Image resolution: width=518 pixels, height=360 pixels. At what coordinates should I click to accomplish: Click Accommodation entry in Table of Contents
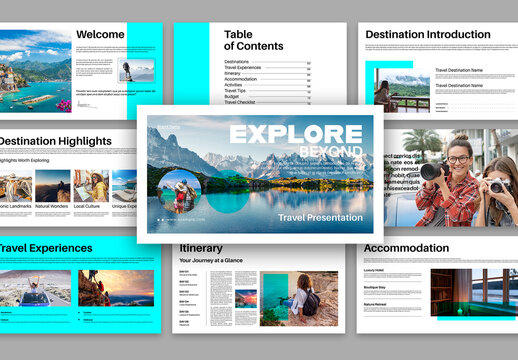pos(240,79)
